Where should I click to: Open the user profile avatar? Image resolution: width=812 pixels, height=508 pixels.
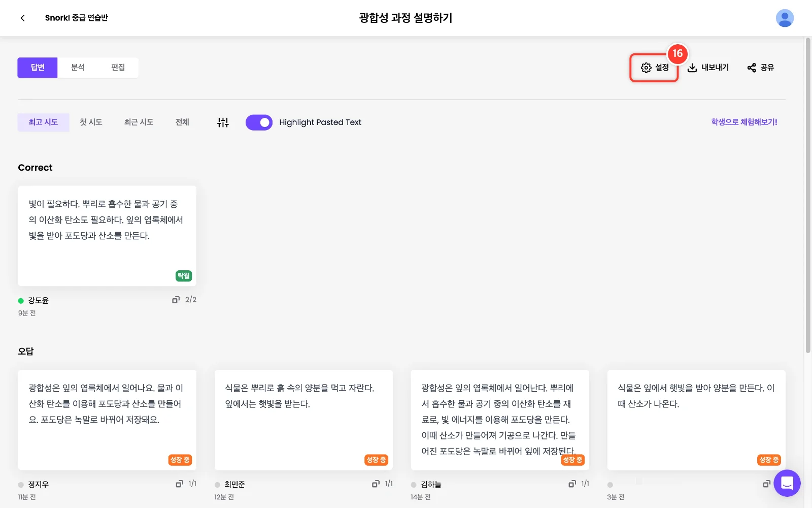(x=785, y=18)
